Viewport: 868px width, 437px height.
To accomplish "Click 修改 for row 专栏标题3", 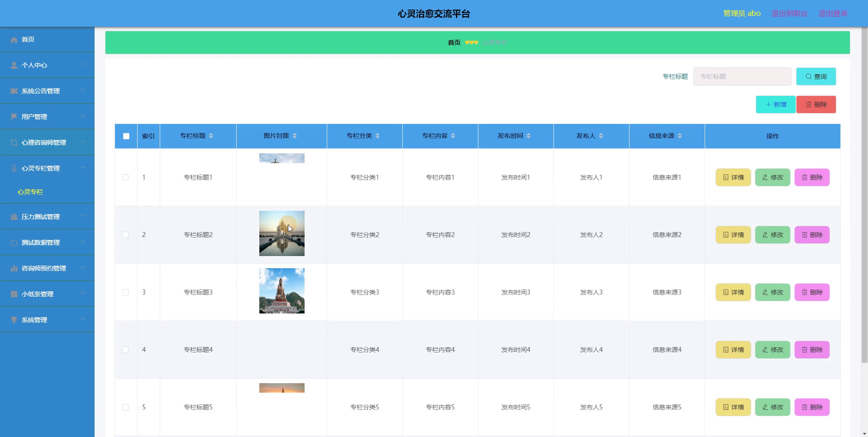I will [773, 292].
